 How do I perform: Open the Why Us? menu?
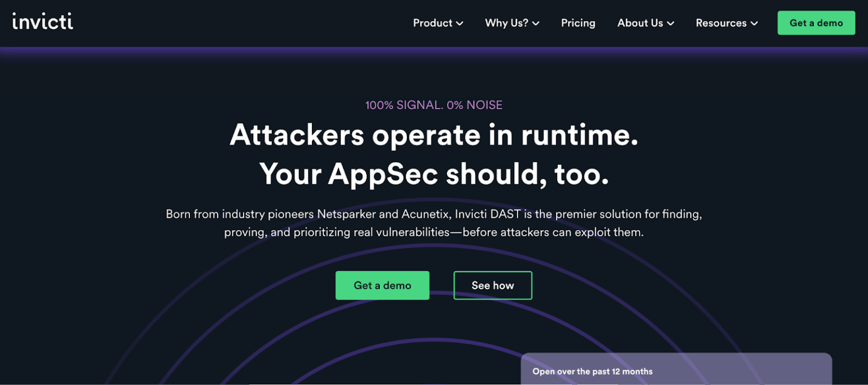[512, 23]
